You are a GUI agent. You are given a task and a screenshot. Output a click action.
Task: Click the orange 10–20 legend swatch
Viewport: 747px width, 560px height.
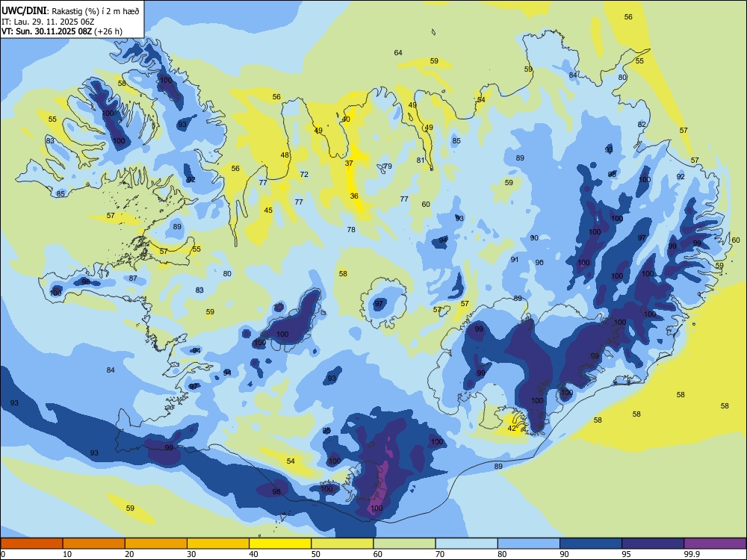pos(94,544)
